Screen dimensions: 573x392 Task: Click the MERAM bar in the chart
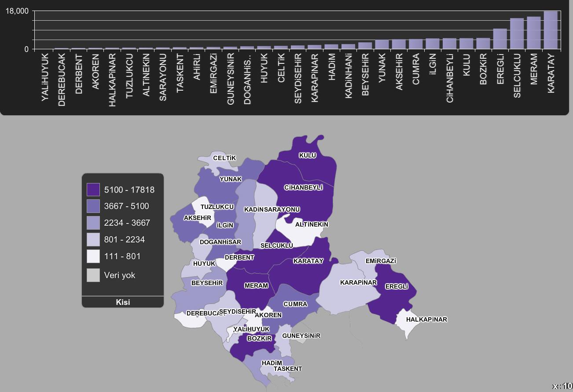pos(534,33)
